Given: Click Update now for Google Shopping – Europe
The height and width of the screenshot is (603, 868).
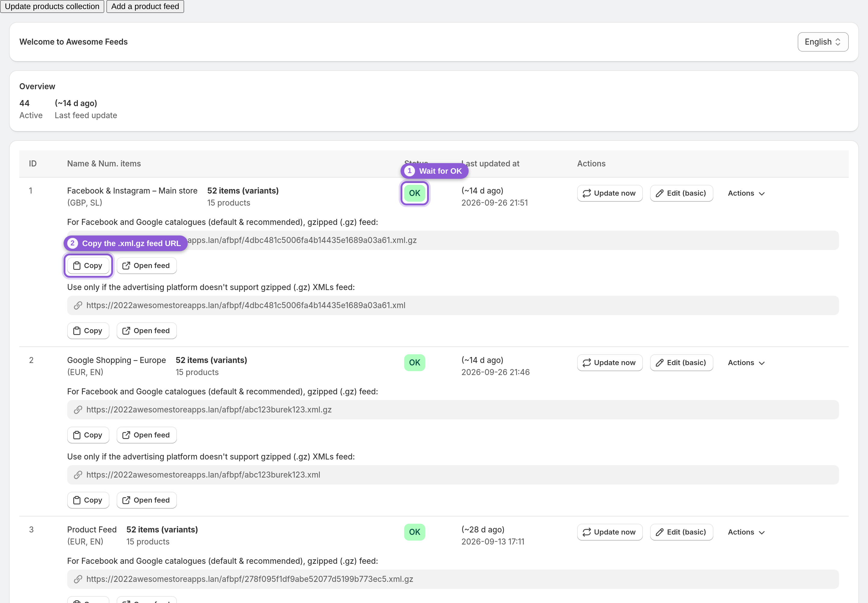Looking at the screenshot, I should pos(610,363).
